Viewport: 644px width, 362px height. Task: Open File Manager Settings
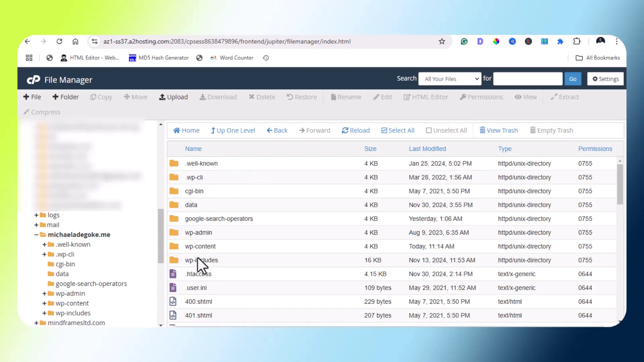tap(605, 79)
